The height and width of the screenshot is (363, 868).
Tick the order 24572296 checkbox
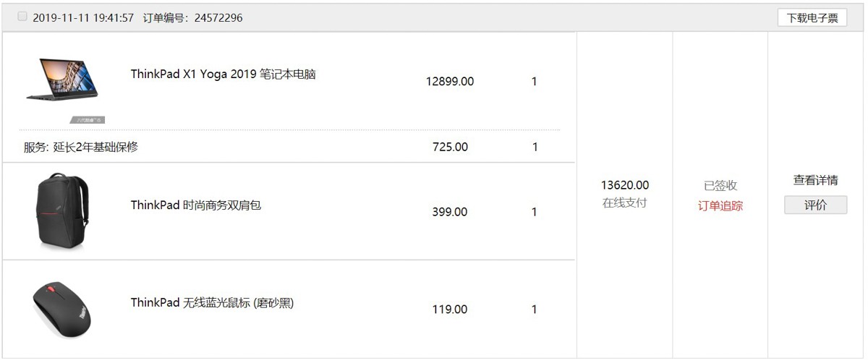(22, 16)
